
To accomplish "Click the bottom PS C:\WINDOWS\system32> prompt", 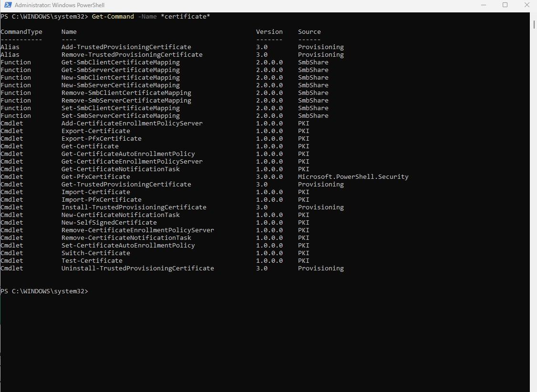I will [x=44, y=291].
